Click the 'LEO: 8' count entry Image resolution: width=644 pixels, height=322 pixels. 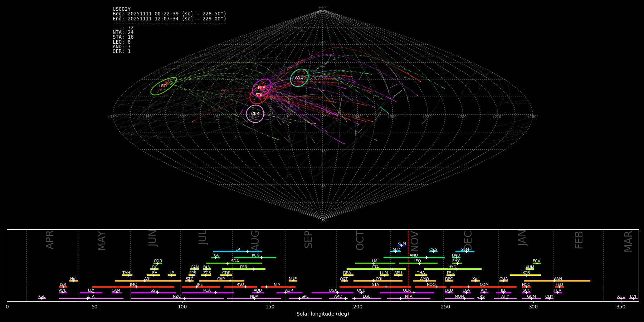click(122, 42)
